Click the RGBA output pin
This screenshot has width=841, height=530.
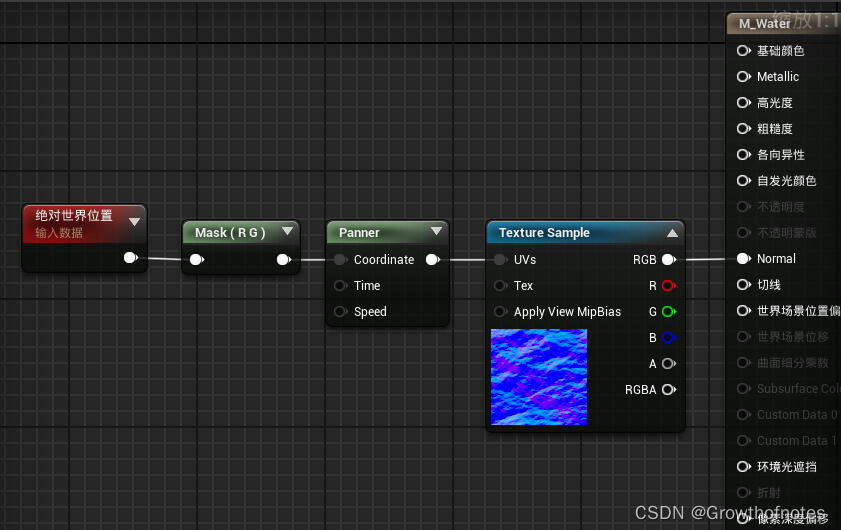(x=669, y=389)
